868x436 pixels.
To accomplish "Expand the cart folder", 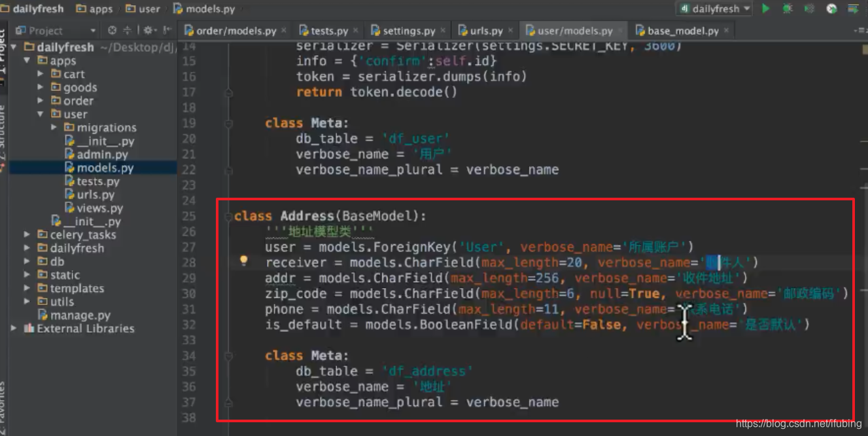I will click(41, 74).
